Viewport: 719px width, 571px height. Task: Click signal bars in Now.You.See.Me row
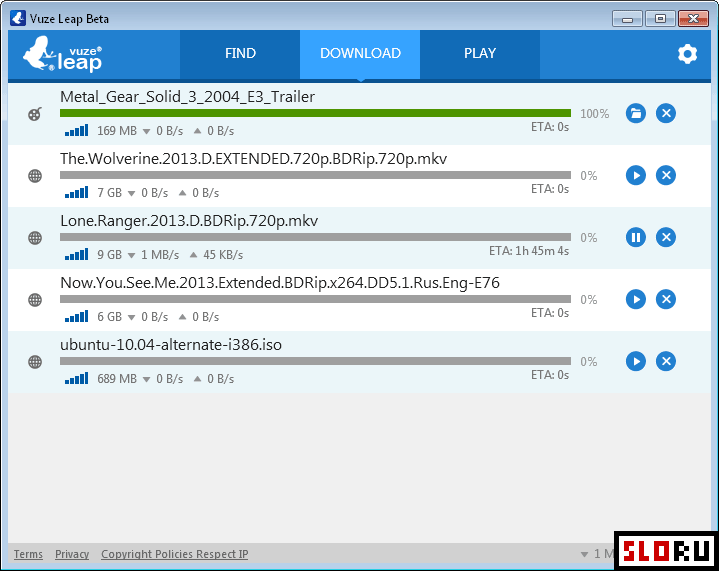click(77, 316)
